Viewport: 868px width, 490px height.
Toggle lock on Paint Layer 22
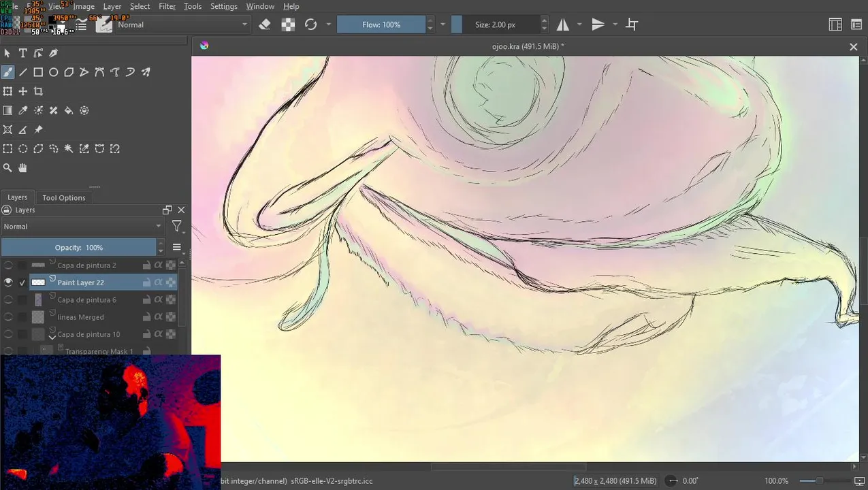click(146, 282)
